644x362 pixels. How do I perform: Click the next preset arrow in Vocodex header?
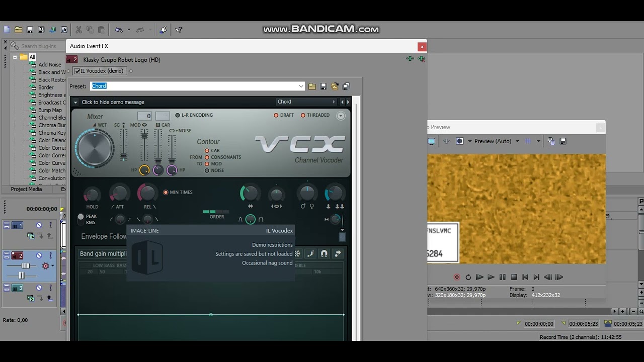click(x=348, y=102)
